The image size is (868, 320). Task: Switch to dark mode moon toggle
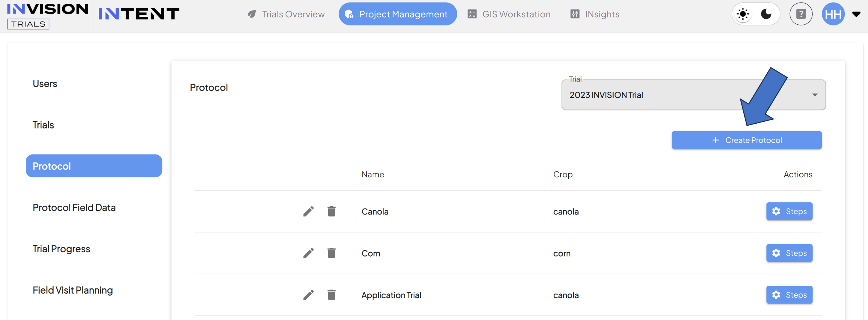(766, 14)
